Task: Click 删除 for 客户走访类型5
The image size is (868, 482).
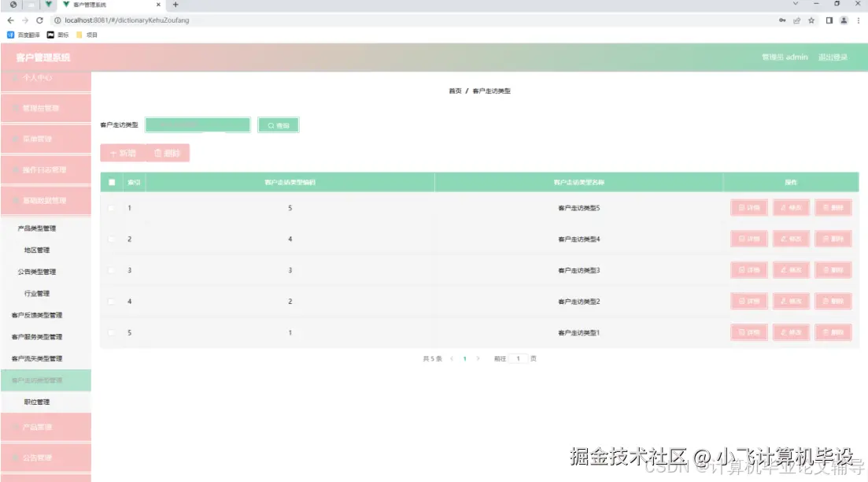Action: (x=833, y=208)
